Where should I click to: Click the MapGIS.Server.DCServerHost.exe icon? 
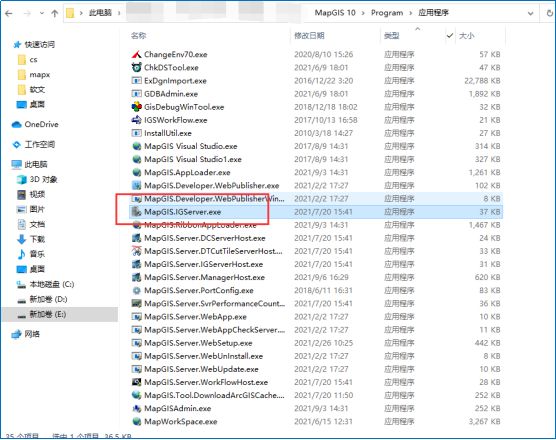coord(137,238)
